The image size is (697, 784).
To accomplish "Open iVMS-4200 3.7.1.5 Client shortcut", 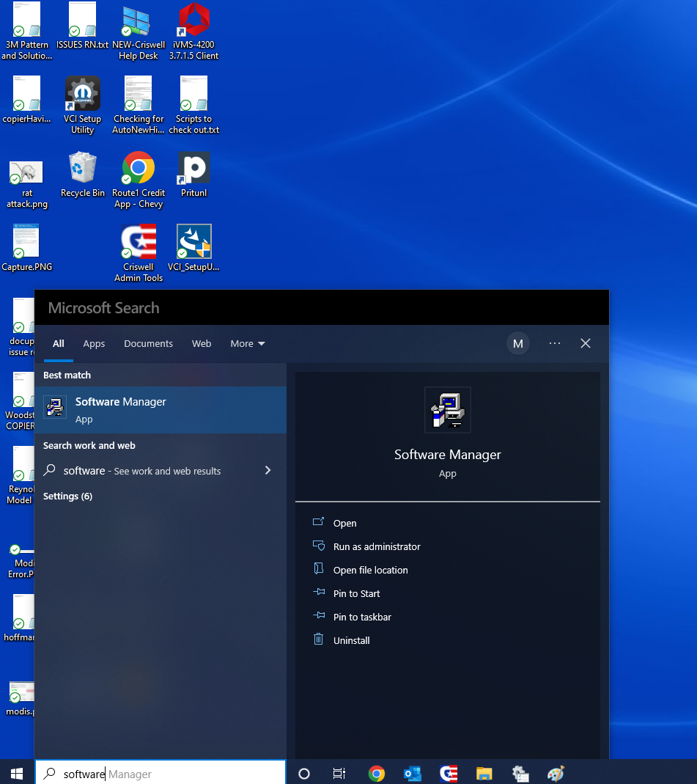I will (194, 31).
